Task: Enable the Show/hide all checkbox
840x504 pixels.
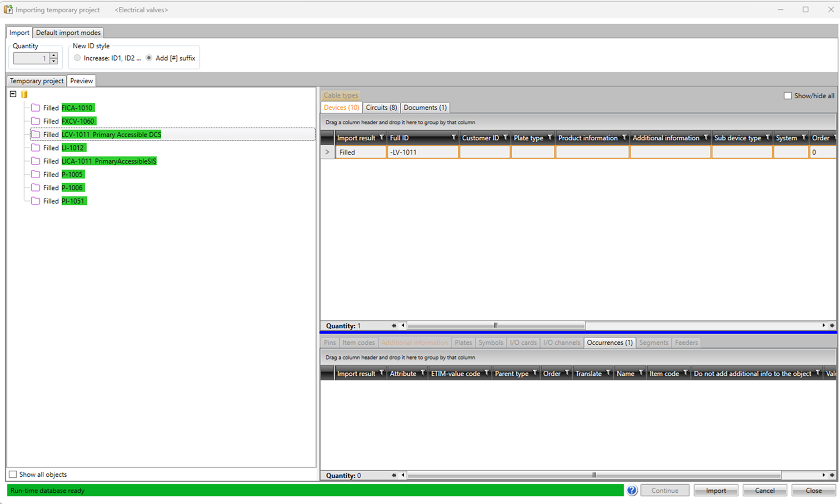Action: pos(787,95)
